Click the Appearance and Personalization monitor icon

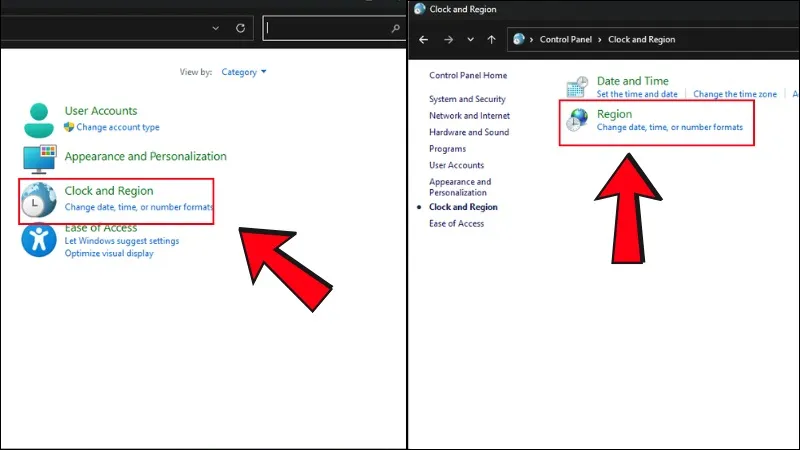[40, 158]
